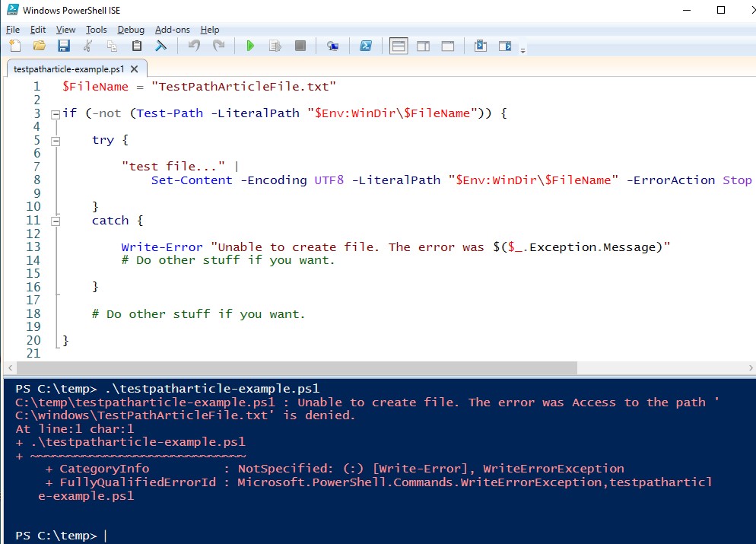Clear the console pane
The image size is (756, 544).
click(160, 46)
